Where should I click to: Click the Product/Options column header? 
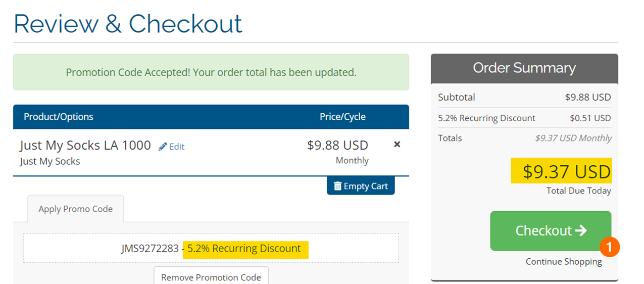click(59, 117)
